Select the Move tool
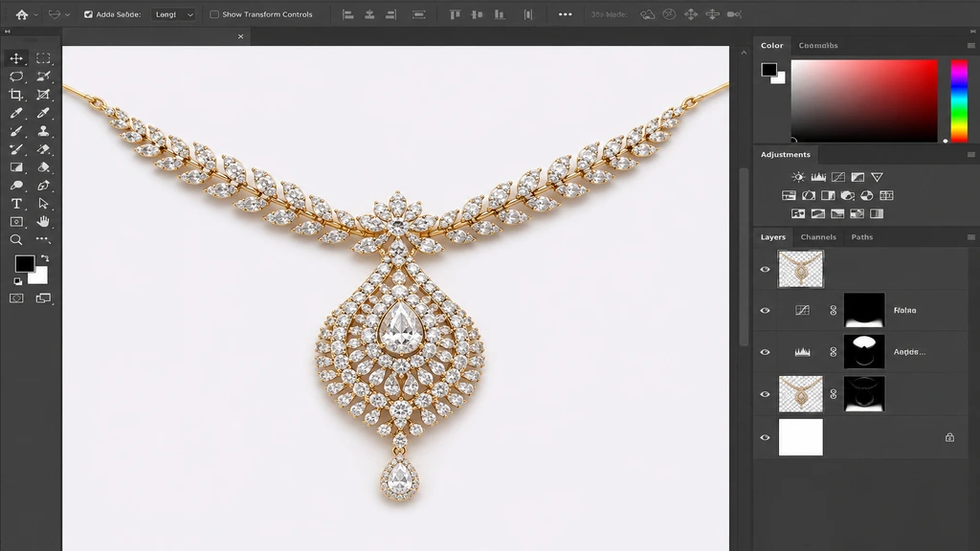This screenshot has height=551, width=980. coord(16,58)
